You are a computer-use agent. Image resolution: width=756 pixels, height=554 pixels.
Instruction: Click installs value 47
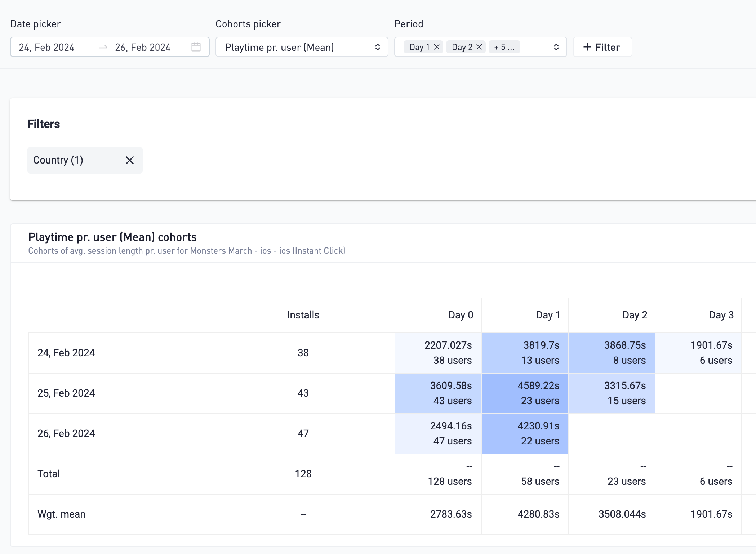(x=303, y=434)
